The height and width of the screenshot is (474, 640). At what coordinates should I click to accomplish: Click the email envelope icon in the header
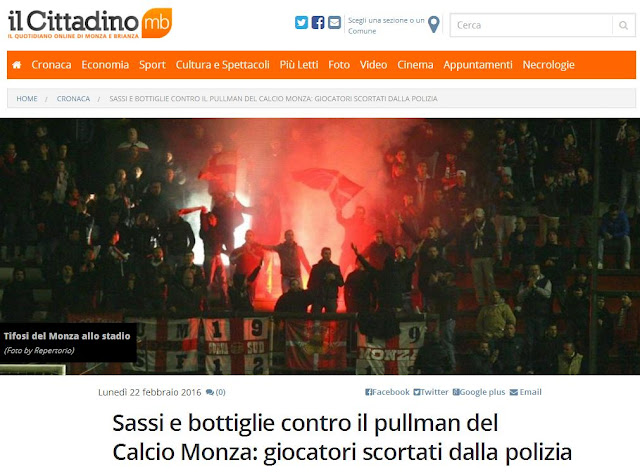334,22
